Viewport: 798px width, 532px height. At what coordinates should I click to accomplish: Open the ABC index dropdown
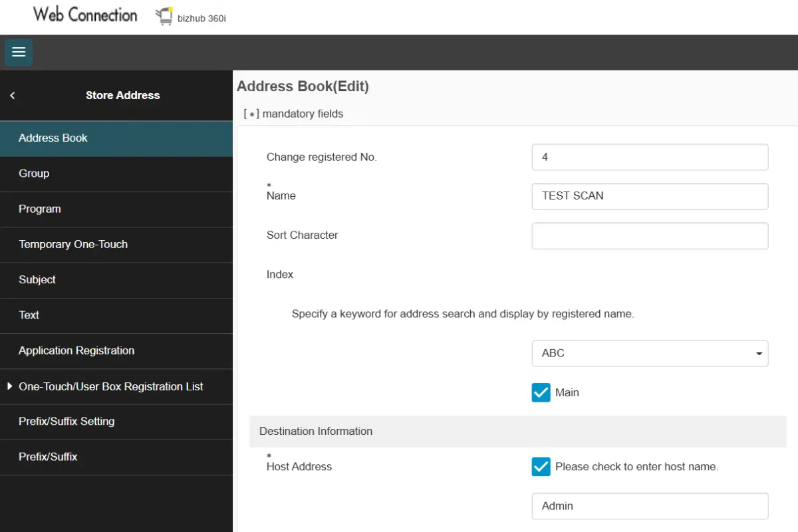[650, 354]
